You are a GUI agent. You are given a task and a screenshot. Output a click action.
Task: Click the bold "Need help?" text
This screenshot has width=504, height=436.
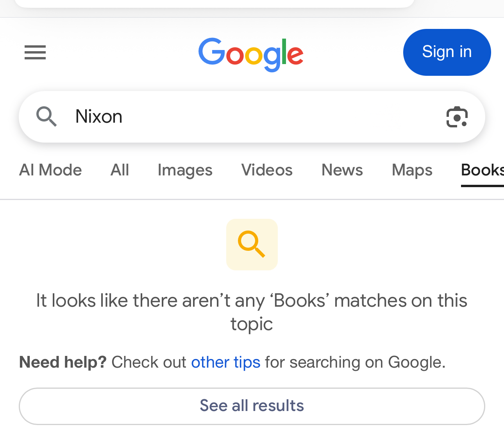click(63, 362)
